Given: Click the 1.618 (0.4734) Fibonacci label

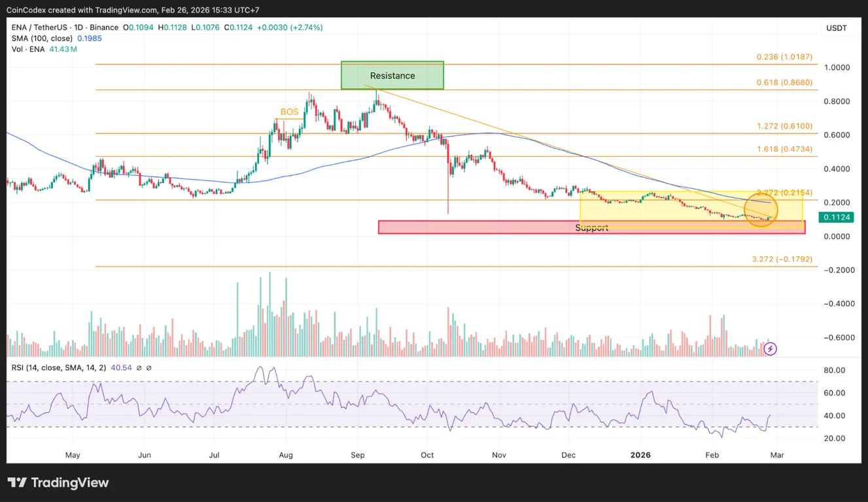Looking at the screenshot, I should point(784,149).
